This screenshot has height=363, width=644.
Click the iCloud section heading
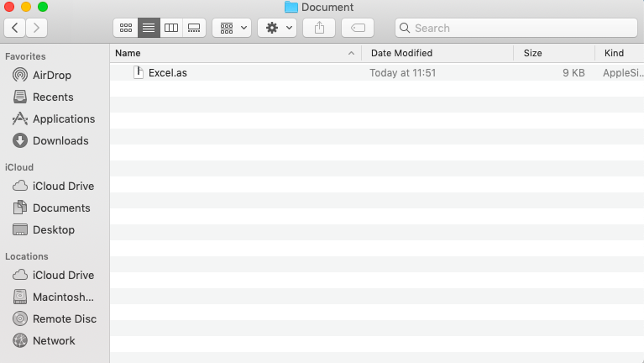19,167
